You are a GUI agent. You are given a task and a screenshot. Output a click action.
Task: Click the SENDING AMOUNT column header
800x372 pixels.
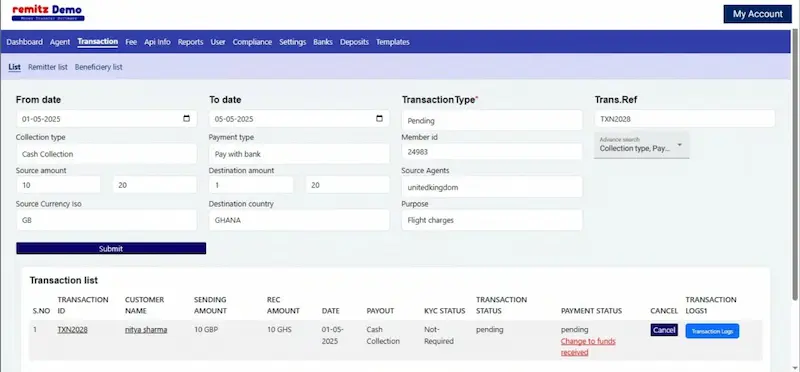pyautogui.click(x=210, y=305)
